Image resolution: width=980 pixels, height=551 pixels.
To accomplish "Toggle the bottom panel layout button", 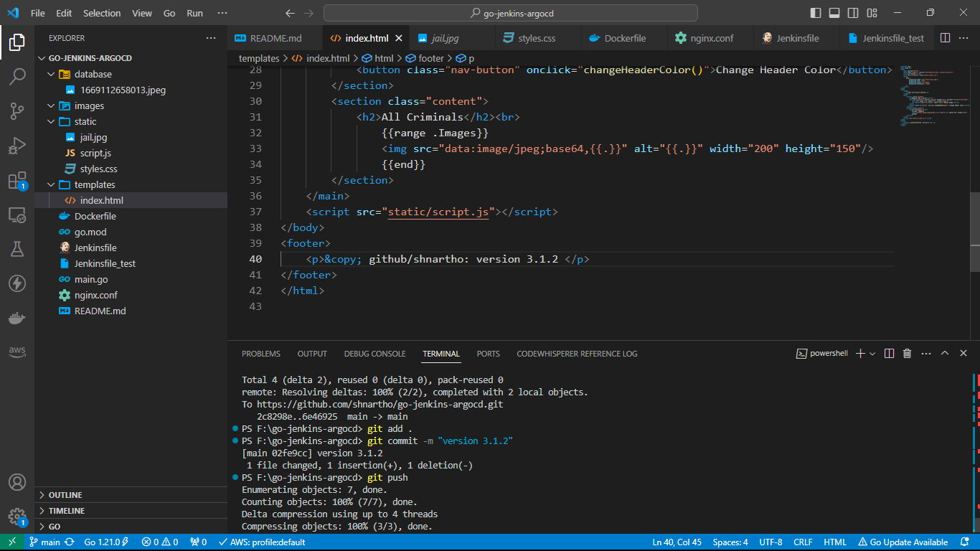I will click(x=834, y=13).
